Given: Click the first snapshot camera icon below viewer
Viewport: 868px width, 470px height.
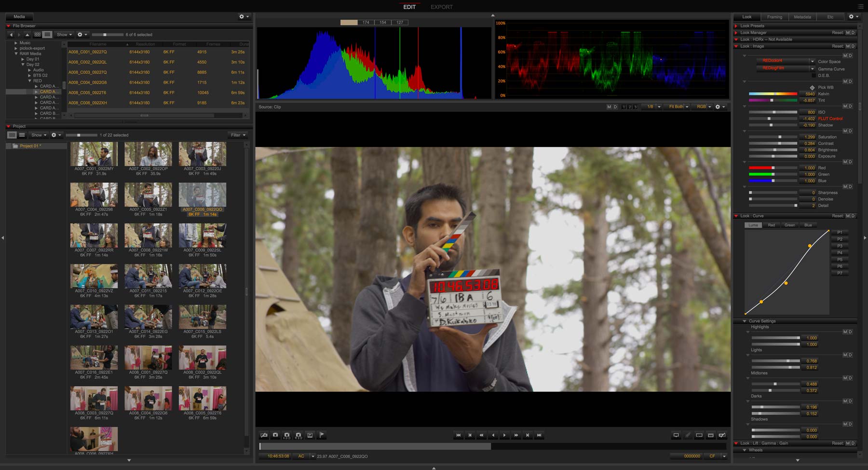Looking at the screenshot, I should click(x=275, y=435).
